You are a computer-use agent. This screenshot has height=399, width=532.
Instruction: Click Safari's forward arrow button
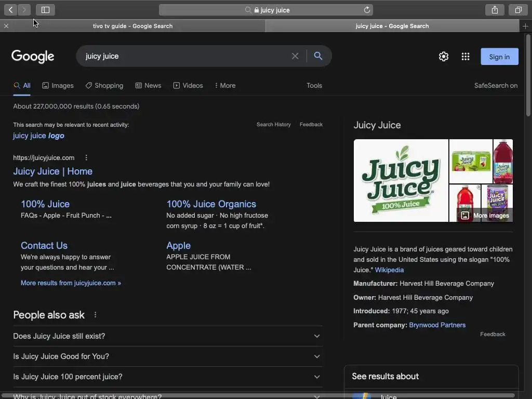(24, 10)
